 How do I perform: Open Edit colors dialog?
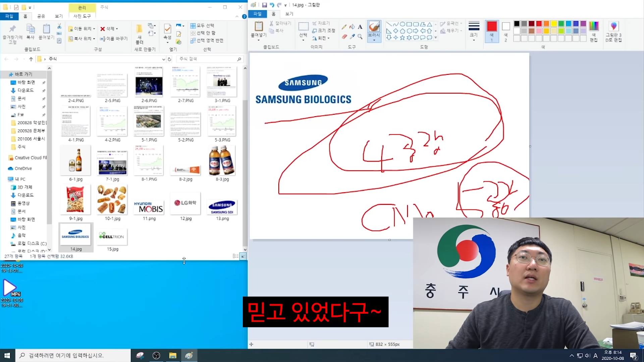click(x=594, y=32)
